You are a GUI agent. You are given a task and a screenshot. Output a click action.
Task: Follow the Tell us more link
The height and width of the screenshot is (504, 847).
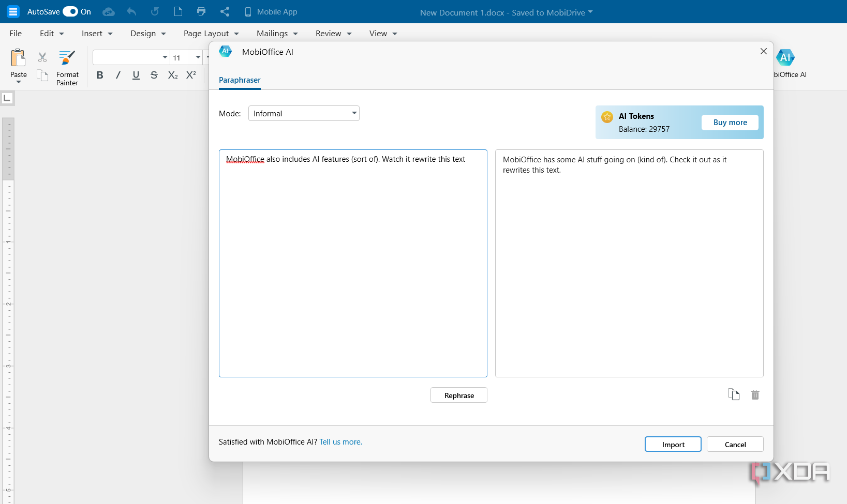tap(340, 442)
